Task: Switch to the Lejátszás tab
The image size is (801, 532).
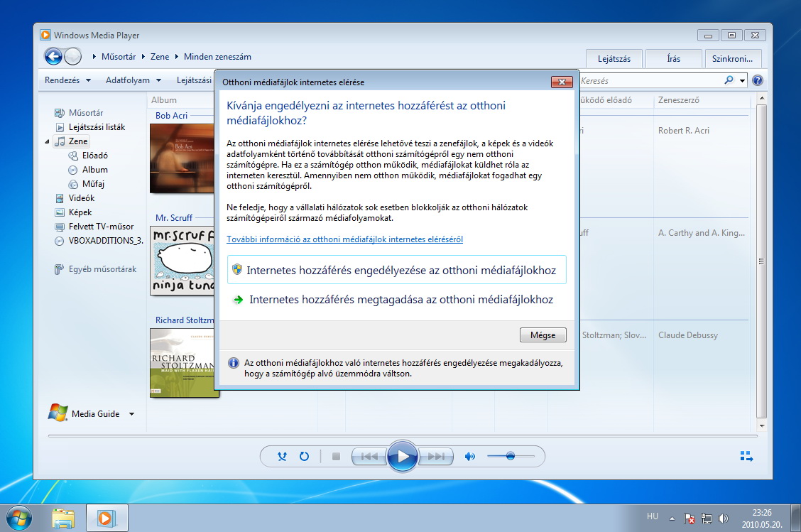Action: [614, 59]
